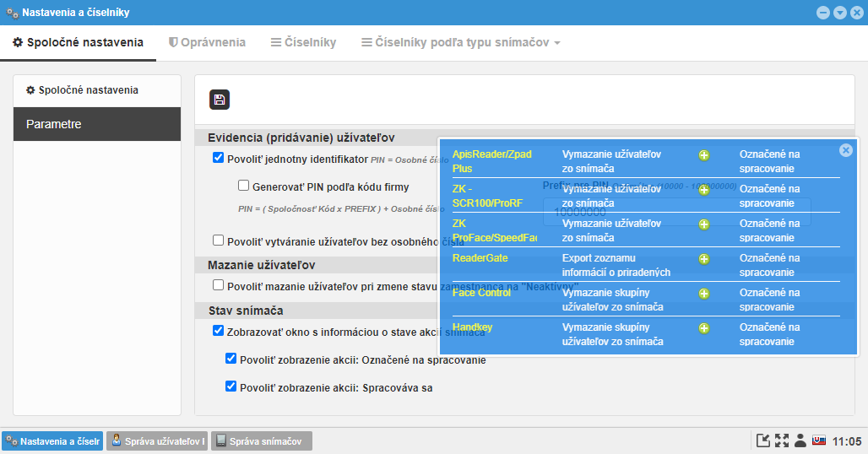Click the clock showing 11:05
Image resolution: width=868 pixels, height=454 pixels.
click(847, 441)
